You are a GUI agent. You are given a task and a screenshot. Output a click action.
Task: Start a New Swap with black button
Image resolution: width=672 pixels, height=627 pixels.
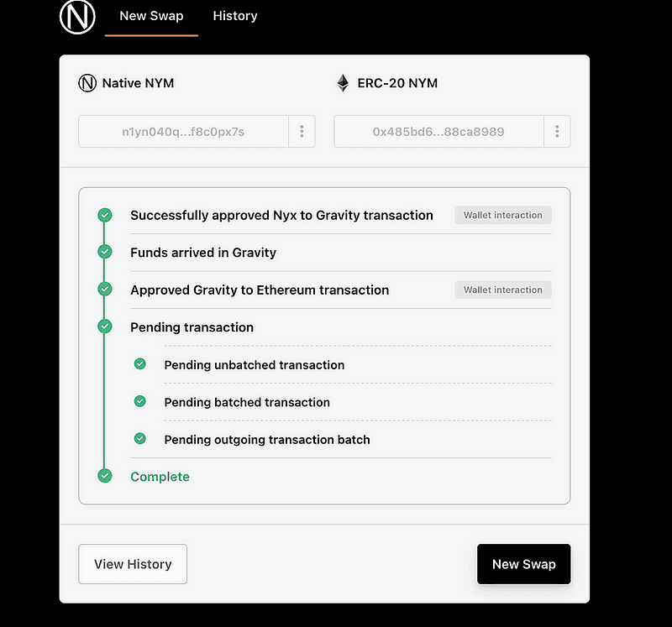523,564
